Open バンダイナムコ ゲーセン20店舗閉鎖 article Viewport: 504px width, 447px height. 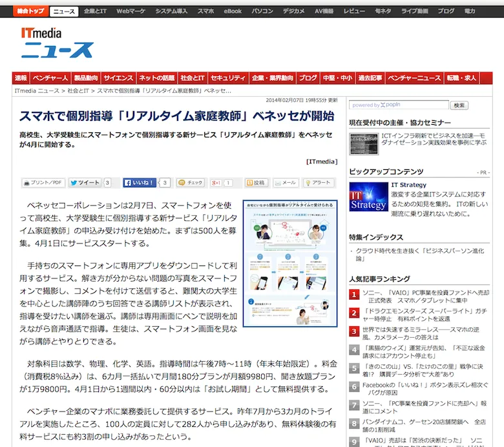coord(424,426)
